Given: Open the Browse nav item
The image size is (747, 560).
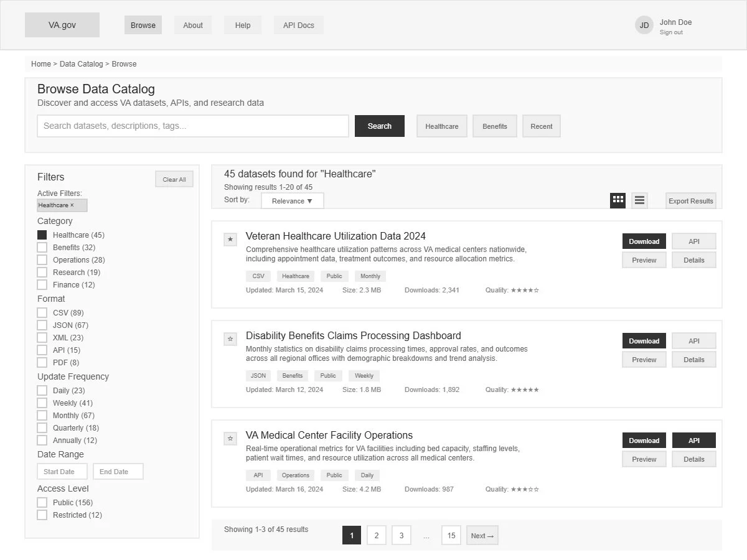Looking at the screenshot, I should (x=143, y=26).
